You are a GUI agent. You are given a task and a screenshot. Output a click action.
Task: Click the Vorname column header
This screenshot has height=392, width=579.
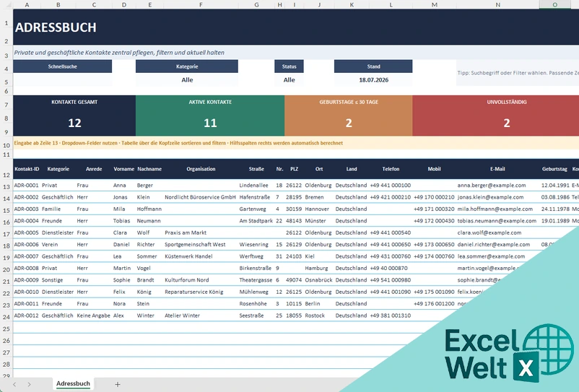pyautogui.click(x=123, y=169)
